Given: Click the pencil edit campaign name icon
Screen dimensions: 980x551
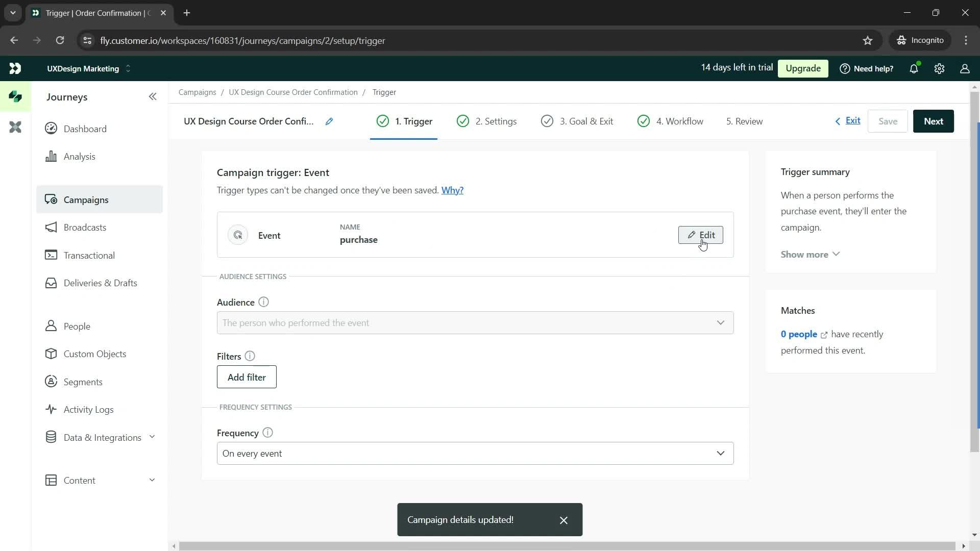Looking at the screenshot, I should pos(330,121).
